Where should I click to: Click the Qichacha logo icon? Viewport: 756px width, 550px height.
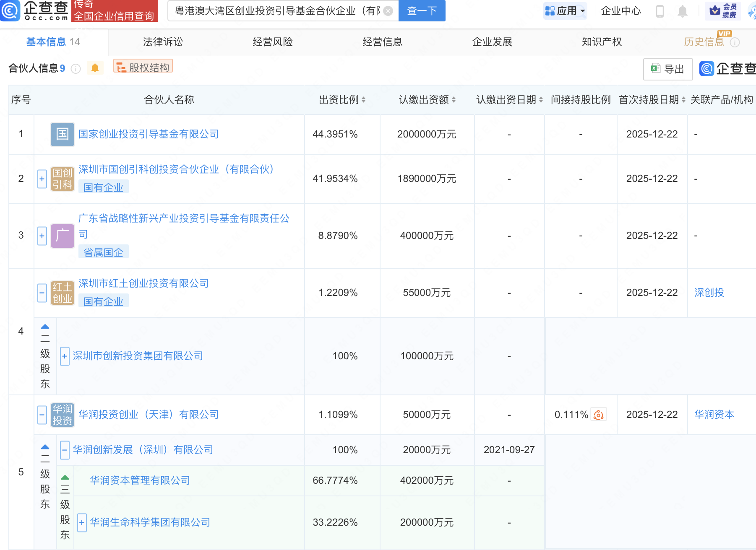pyautogui.click(x=10, y=10)
